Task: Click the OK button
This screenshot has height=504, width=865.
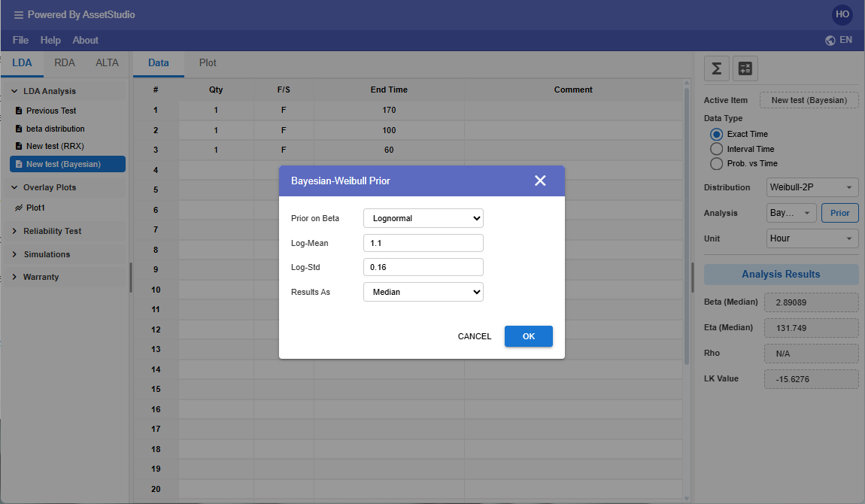Action: [x=529, y=336]
